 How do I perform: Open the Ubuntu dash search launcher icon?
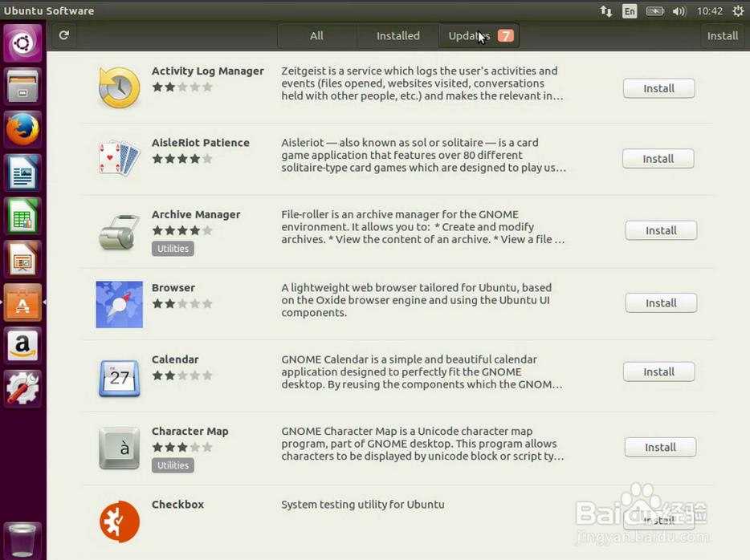click(22, 43)
